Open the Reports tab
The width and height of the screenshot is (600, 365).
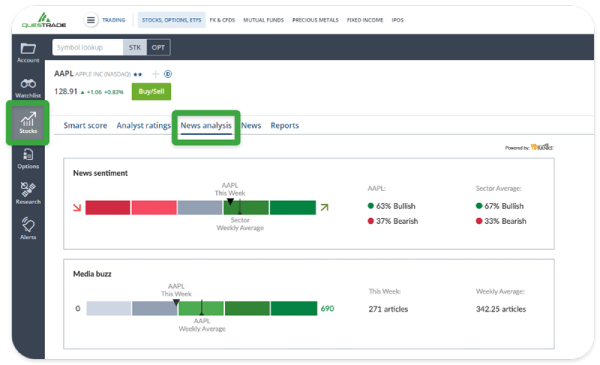pos(285,125)
